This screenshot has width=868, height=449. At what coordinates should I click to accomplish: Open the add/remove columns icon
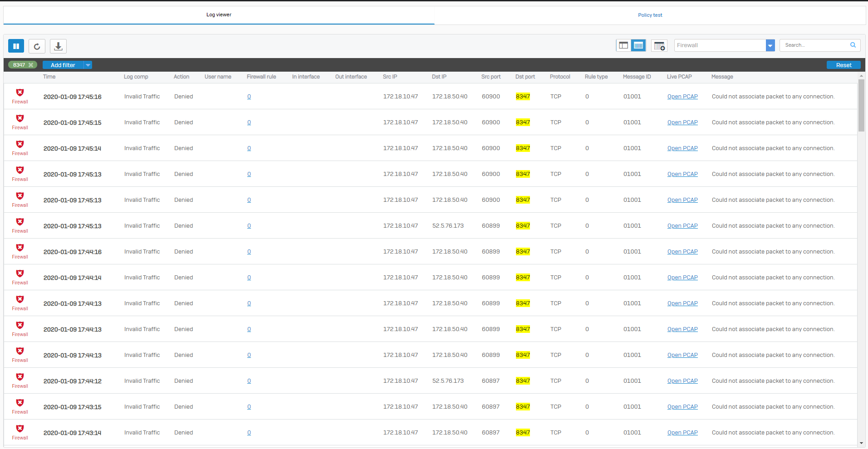(659, 45)
